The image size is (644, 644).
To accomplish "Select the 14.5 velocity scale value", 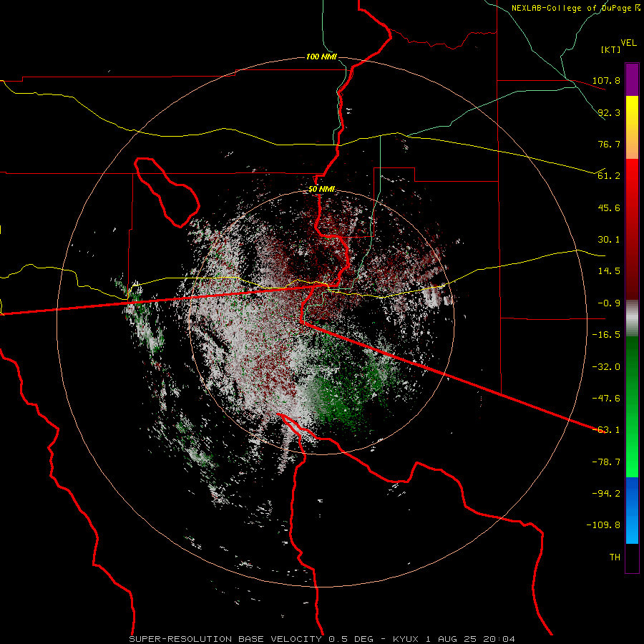I will click(x=609, y=271).
